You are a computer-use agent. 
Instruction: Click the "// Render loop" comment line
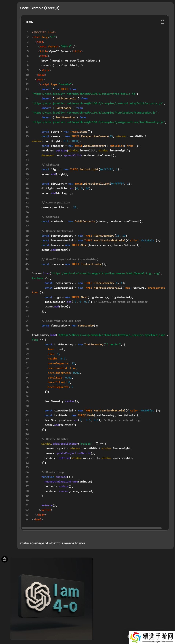pyautogui.click(x=53, y=472)
